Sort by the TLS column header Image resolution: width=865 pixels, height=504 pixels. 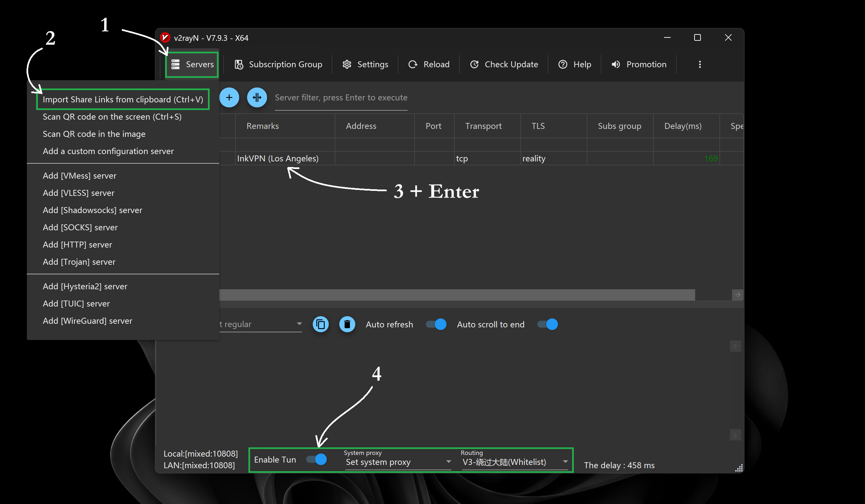coord(554,126)
